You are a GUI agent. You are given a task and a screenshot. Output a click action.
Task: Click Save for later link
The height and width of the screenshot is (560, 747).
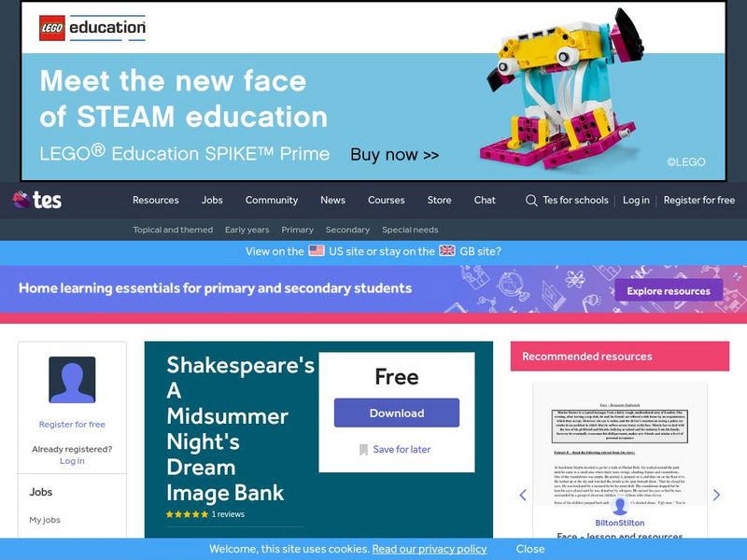402,450
